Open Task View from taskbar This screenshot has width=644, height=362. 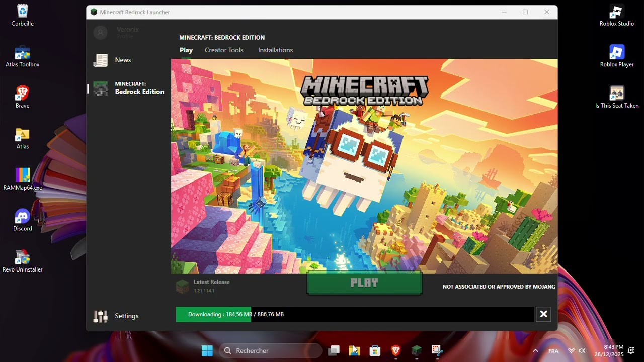click(x=334, y=351)
